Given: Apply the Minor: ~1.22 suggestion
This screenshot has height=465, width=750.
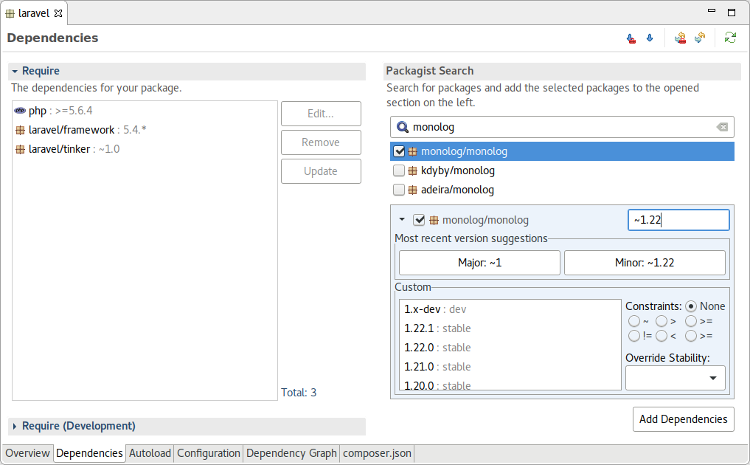Looking at the screenshot, I should pos(645,263).
